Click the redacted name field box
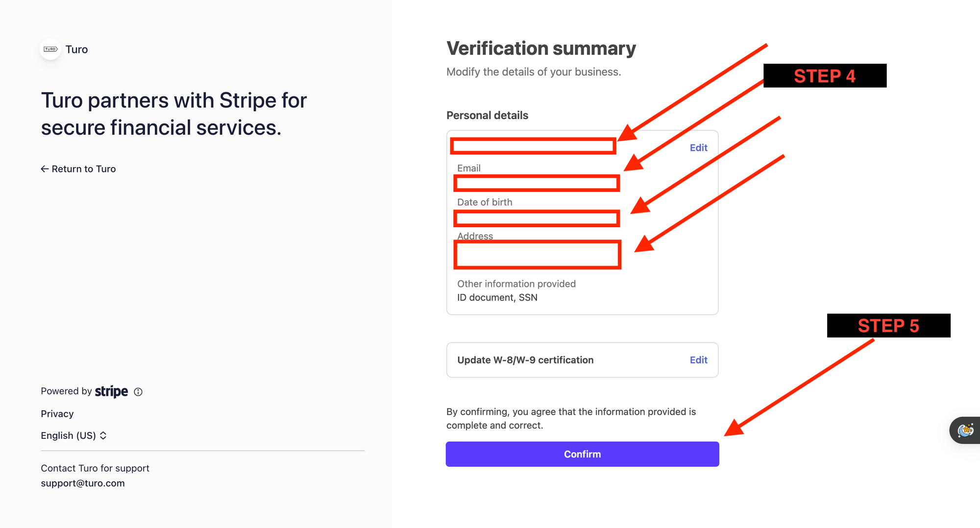Image resolution: width=980 pixels, height=528 pixels. (x=533, y=146)
